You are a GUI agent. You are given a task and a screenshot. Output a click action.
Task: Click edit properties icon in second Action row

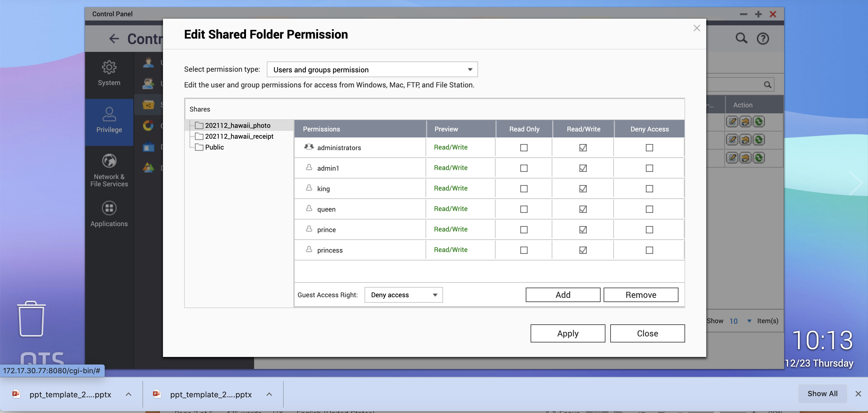click(x=732, y=140)
